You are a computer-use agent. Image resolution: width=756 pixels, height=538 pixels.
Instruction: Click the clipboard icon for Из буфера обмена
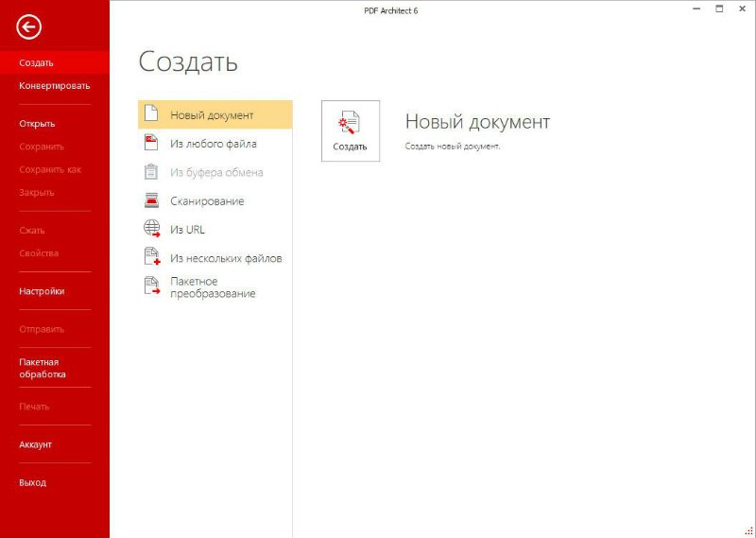(151, 172)
